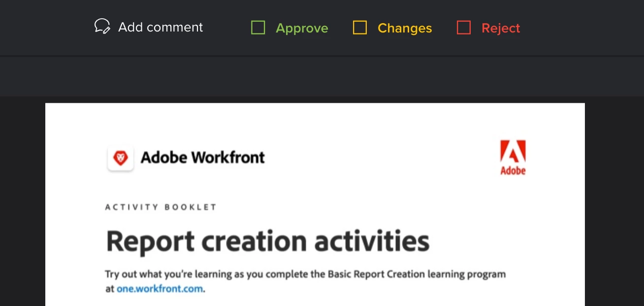The height and width of the screenshot is (306, 644).
Task: Choose the Approve text label
Action: [x=302, y=28]
